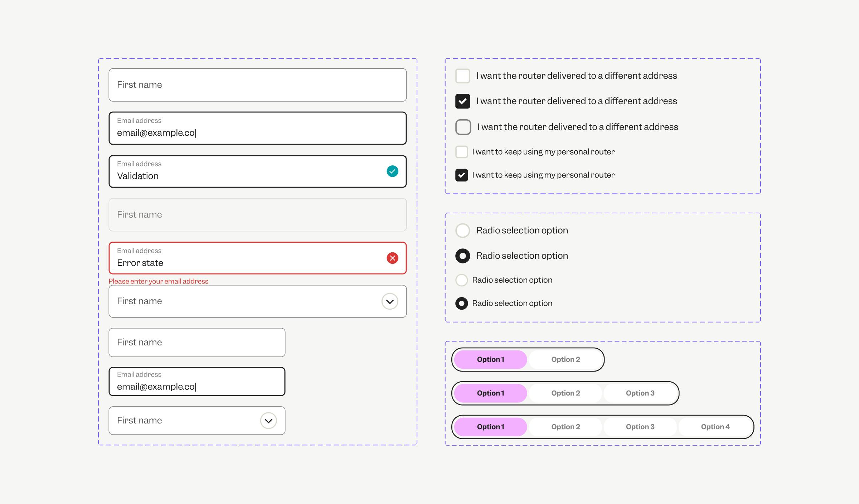This screenshot has height=504, width=859.
Task: Select the first large unselected radio option
Action: click(462, 231)
